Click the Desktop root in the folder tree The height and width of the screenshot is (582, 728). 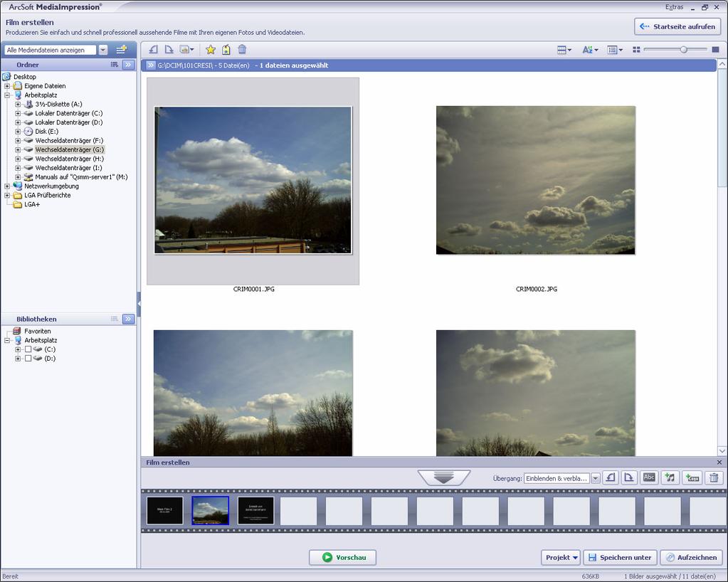(x=25, y=77)
